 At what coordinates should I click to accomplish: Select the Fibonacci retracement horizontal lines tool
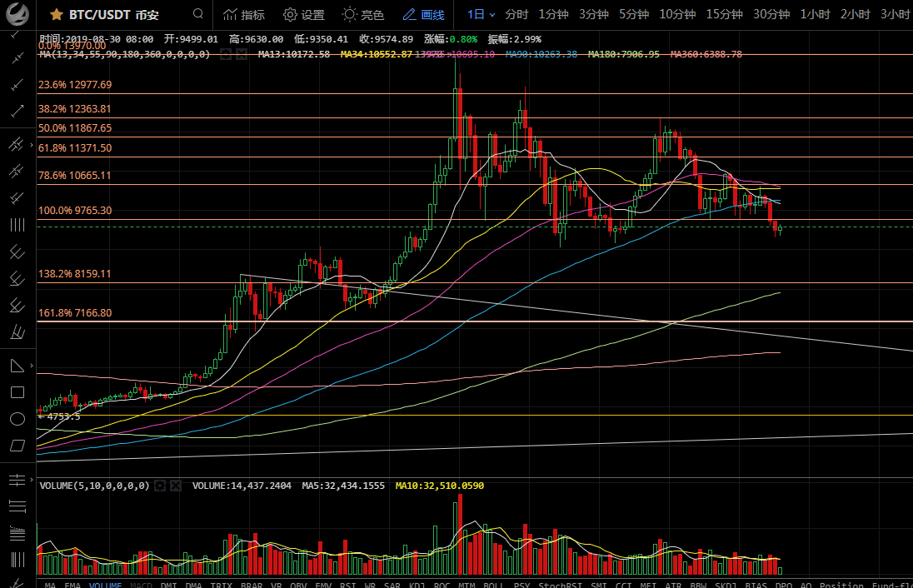click(x=17, y=480)
